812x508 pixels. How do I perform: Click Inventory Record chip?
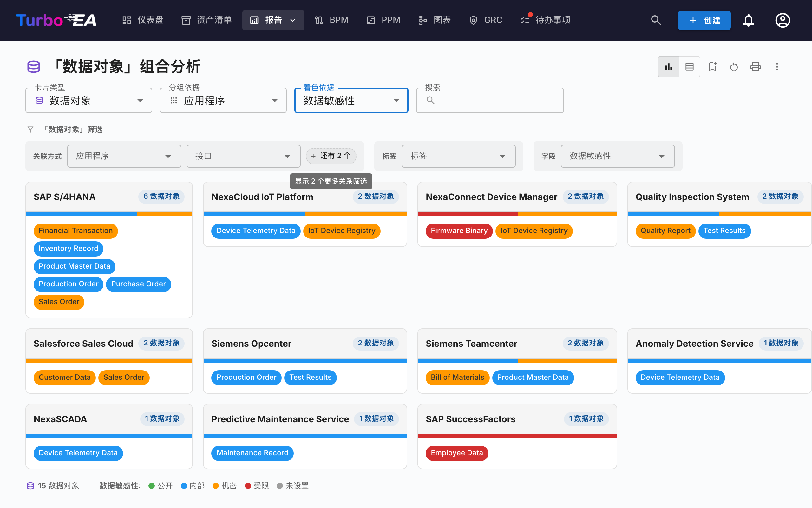pyautogui.click(x=68, y=249)
